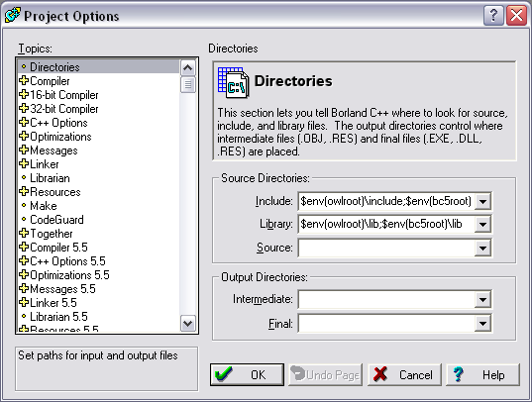Select the C++ Options 5.5 label
This screenshot has height=402, width=532.
(x=67, y=261)
